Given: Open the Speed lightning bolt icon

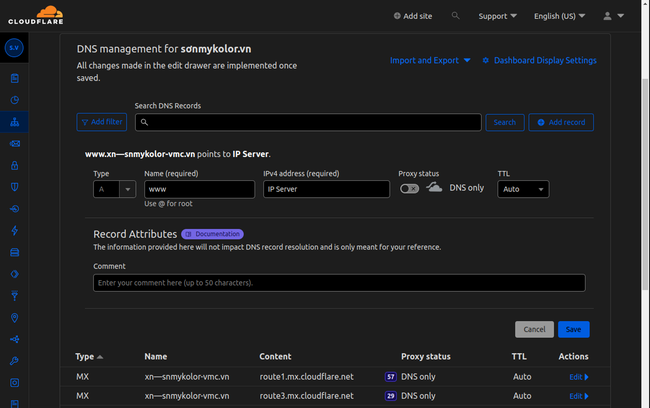Looking at the screenshot, I should (15, 231).
